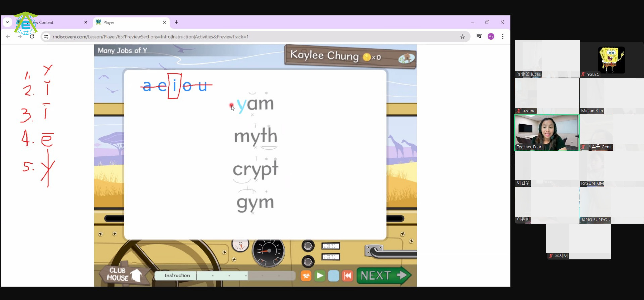Open the Ms profile avatar menu
Image resolution: width=644 pixels, height=300 pixels.
tap(491, 36)
